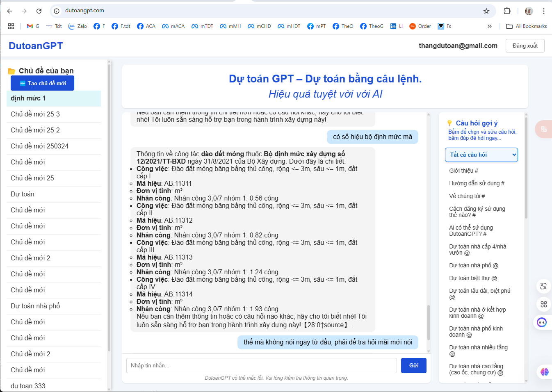Focus the "Nhập tin nhắn..." message input
The height and width of the screenshot is (392, 552).
pyautogui.click(x=261, y=365)
